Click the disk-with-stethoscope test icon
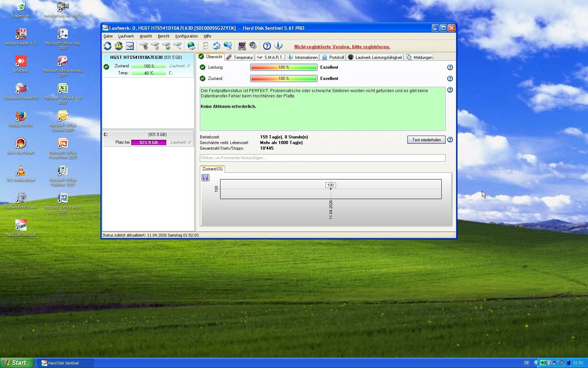The width and height of the screenshot is (588, 368). coord(144,46)
